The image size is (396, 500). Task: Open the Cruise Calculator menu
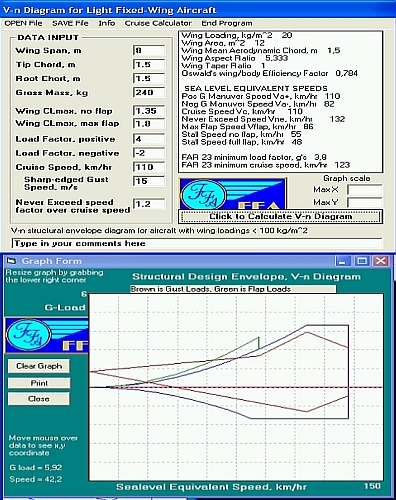158,23
